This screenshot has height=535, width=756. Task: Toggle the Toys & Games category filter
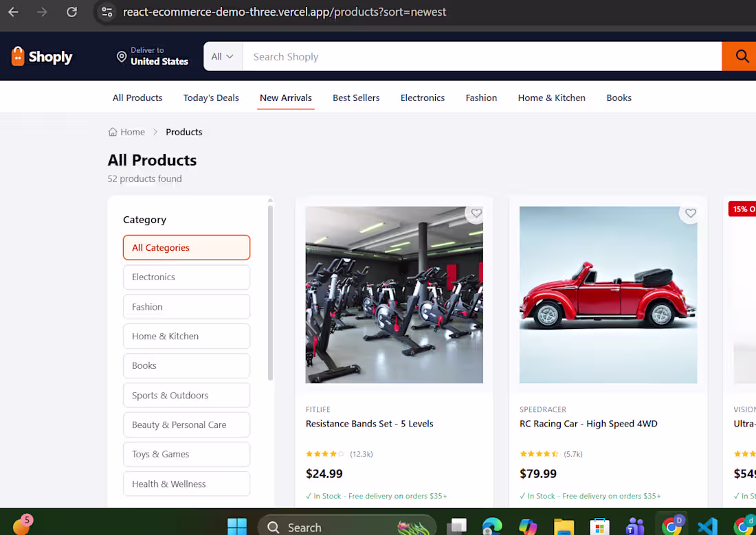[186, 454]
